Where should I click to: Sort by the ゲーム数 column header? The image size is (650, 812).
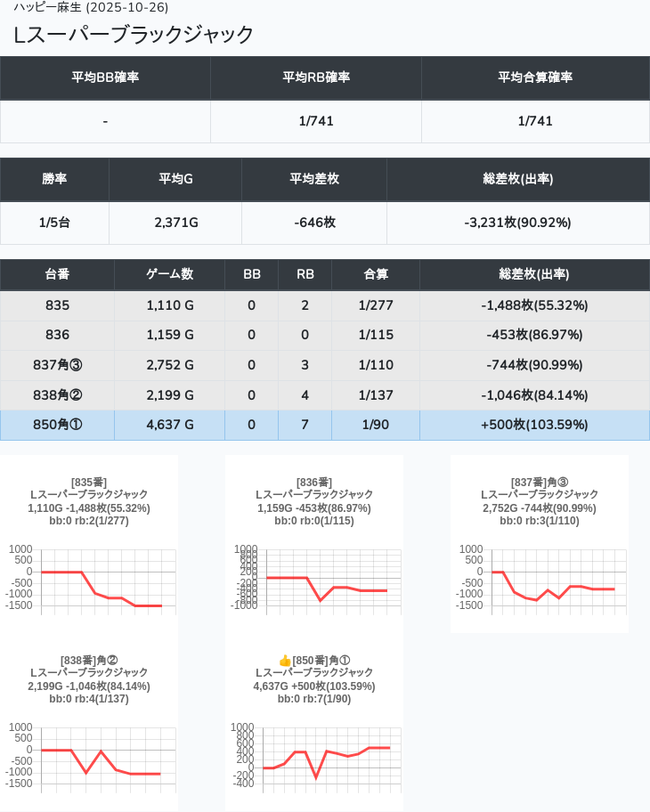click(x=169, y=274)
